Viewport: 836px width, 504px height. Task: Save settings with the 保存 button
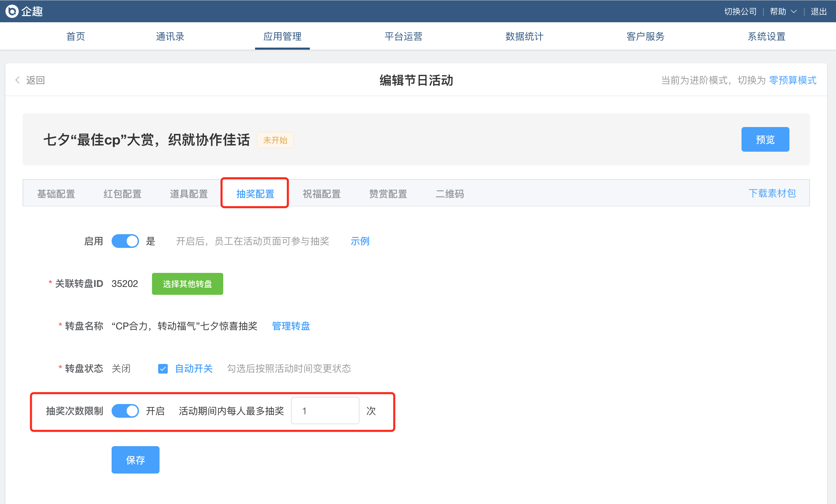[x=135, y=460]
